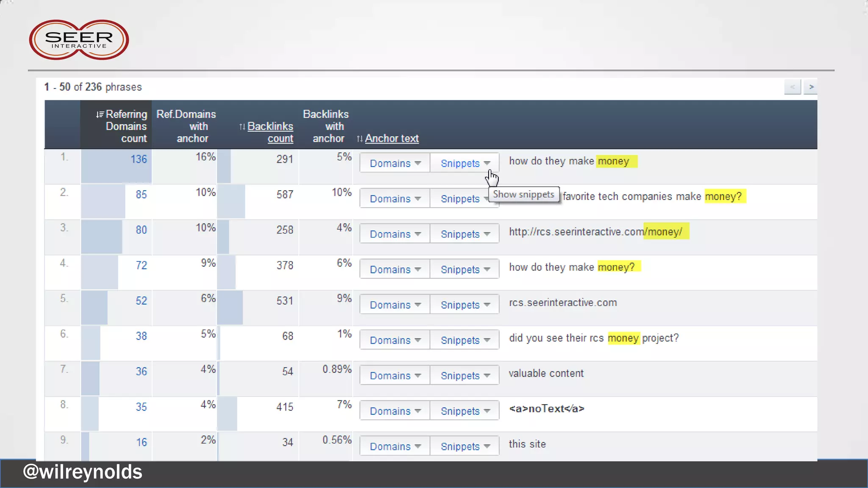The image size is (868, 488).
Task: Click the SEER Interactive logo
Action: click(x=79, y=40)
